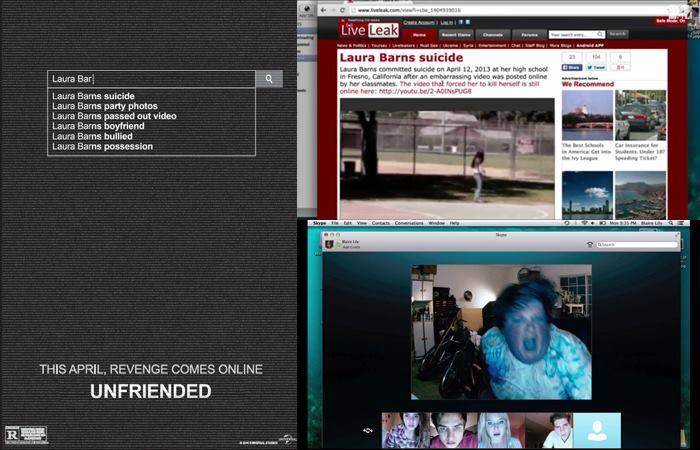Click the Safe Mode On toggle
The height and width of the screenshot is (450, 700).
pos(671,21)
